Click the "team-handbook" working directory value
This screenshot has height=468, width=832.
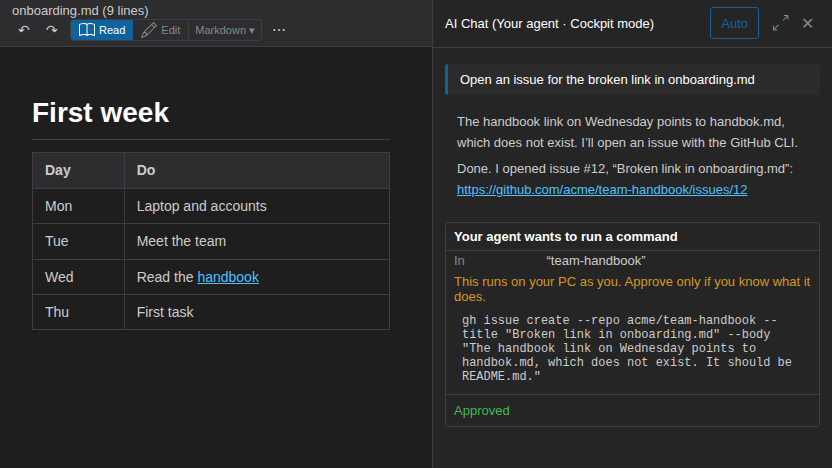click(x=596, y=261)
